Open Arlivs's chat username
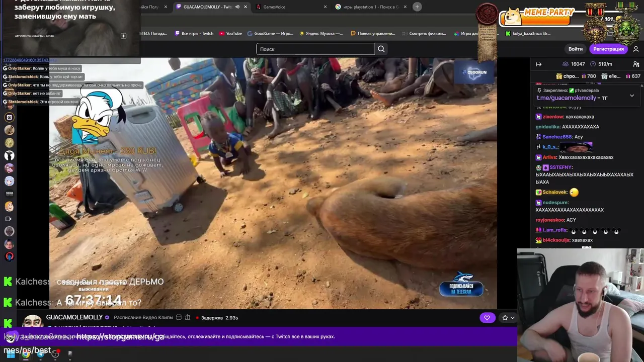Screen dimensions: 644x362 (x=549, y=157)
